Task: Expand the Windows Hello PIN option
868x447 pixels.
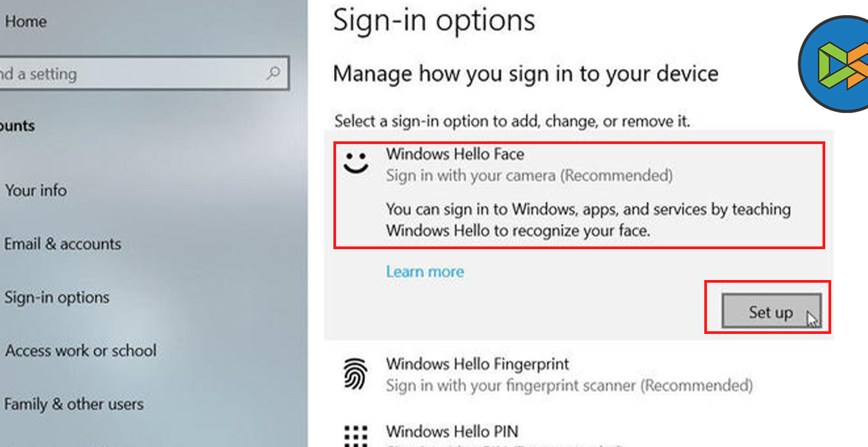Action: pos(452,432)
